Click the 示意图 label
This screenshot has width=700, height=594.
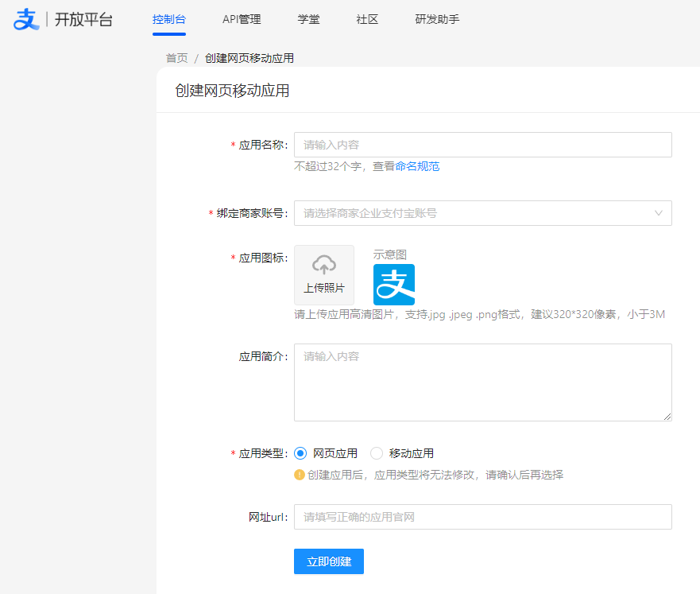(390, 254)
